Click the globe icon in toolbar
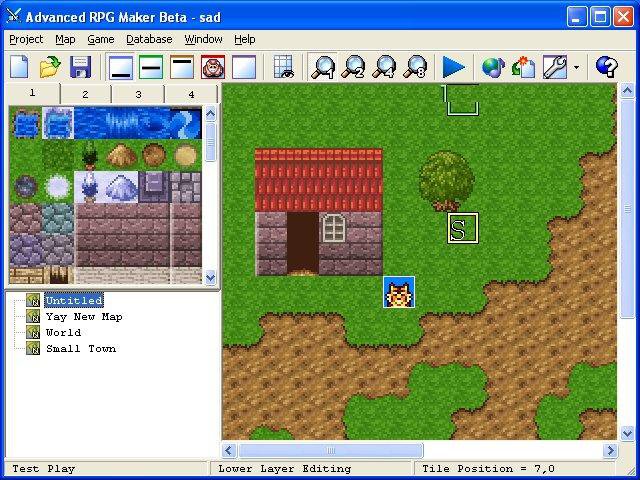 pyautogui.click(x=492, y=67)
